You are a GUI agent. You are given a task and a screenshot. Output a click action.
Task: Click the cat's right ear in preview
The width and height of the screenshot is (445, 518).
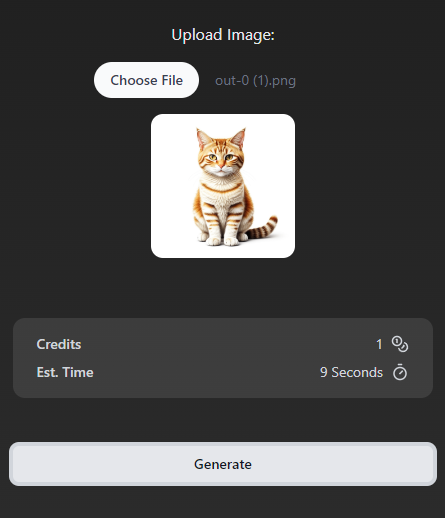tap(239, 138)
